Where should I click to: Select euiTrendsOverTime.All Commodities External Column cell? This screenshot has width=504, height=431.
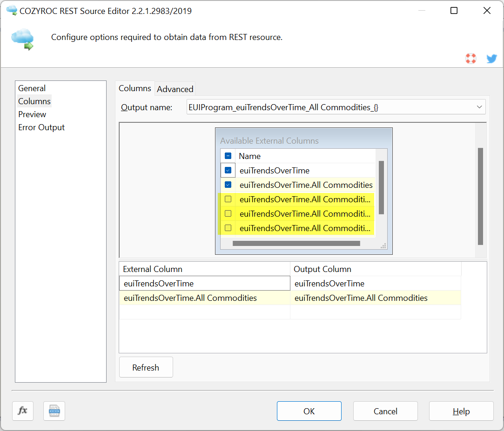[204, 298]
